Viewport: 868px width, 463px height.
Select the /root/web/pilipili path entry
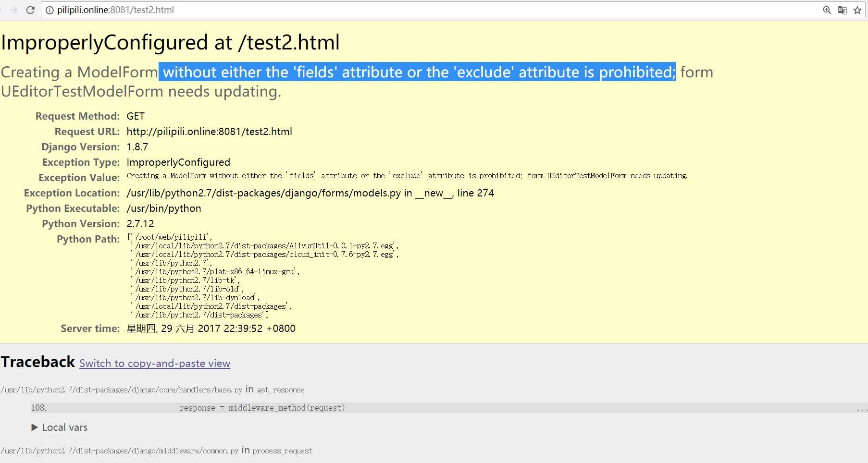click(x=171, y=237)
